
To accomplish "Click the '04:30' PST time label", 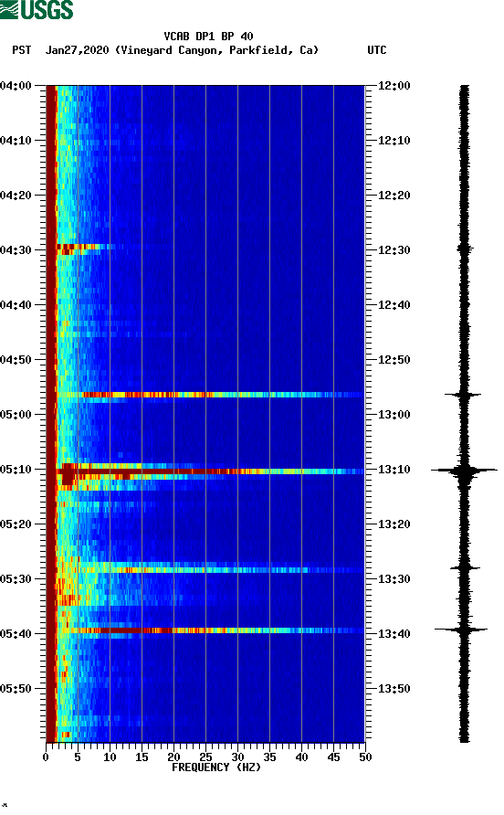I will (x=16, y=250).
